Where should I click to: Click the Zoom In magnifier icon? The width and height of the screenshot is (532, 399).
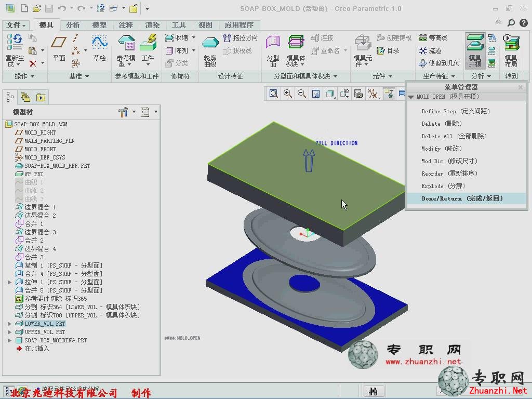(x=288, y=94)
